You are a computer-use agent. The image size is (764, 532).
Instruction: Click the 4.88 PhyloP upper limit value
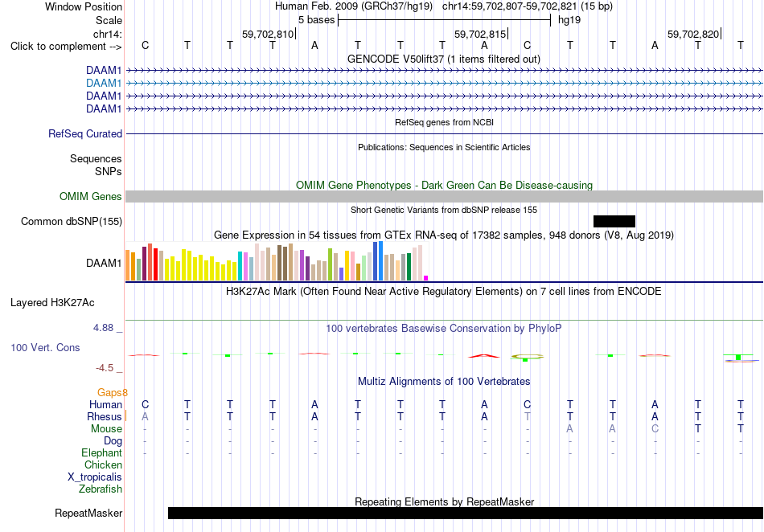coord(103,328)
